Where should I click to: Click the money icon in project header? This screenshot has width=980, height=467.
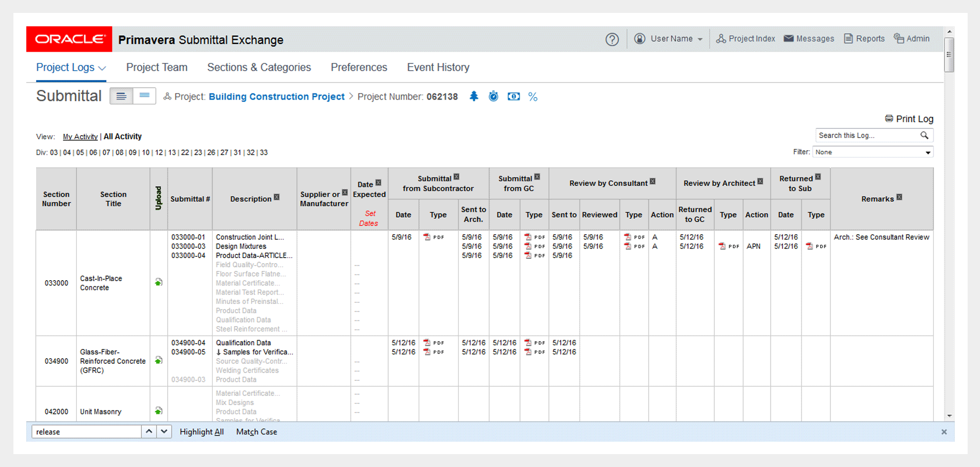pyautogui.click(x=513, y=96)
